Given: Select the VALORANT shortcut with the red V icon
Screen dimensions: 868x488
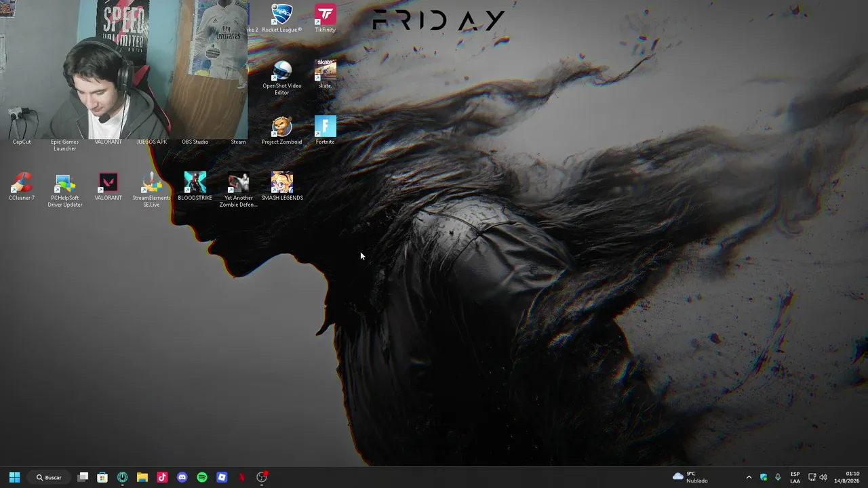Looking at the screenshot, I should point(108,186).
